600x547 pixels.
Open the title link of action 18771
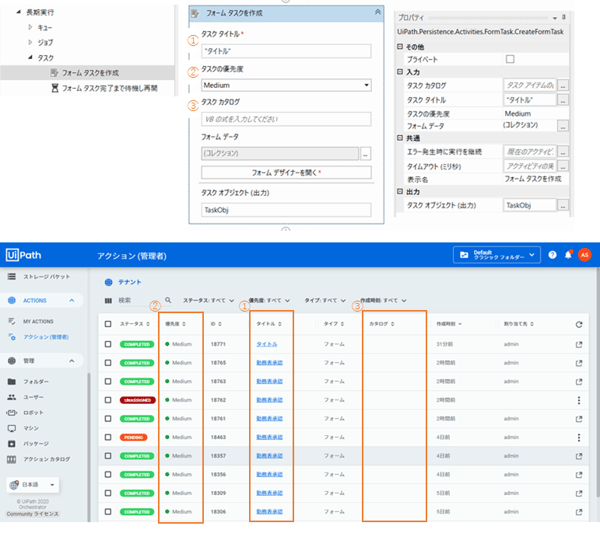pyautogui.click(x=267, y=344)
